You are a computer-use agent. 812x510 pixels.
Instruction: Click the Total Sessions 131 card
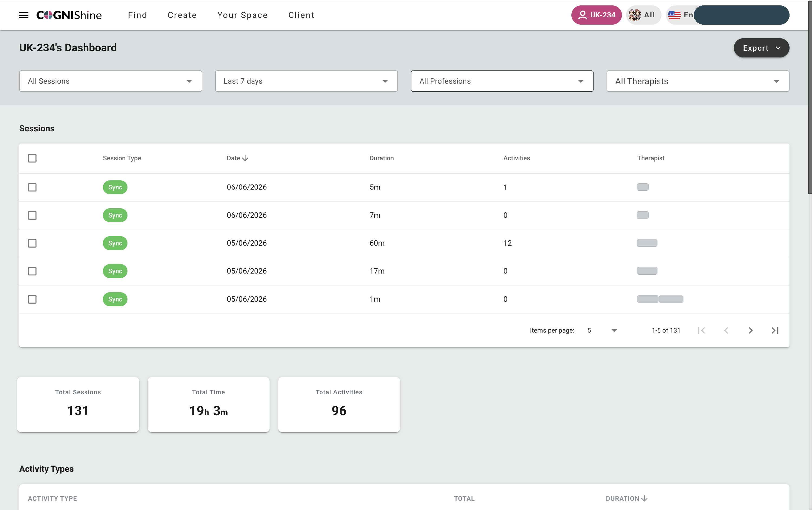pos(78,404)
